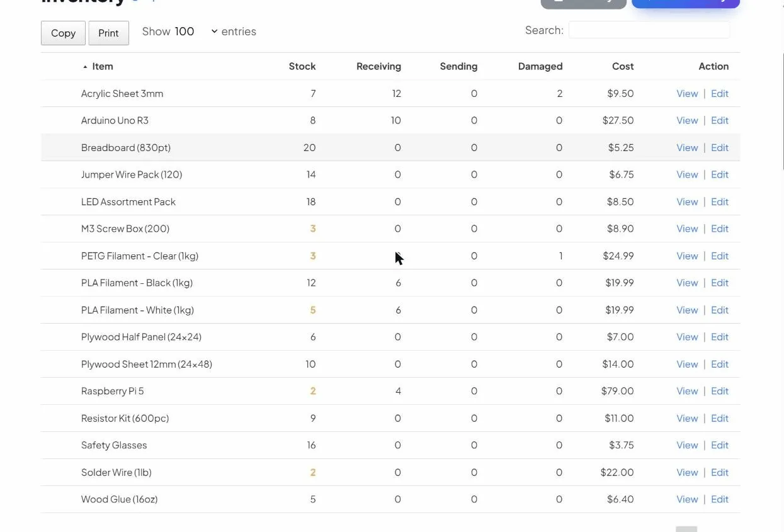Image resolution: width=784 pixels, height=532 pixels.
Task: Edit the Raspberry Pi 5 item
Action: (720, 391)
